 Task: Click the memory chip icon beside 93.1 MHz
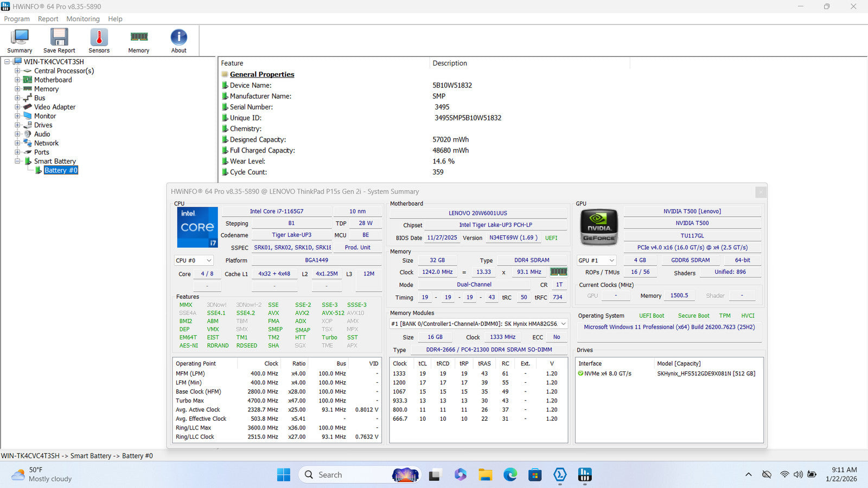(x=558, y=272)
